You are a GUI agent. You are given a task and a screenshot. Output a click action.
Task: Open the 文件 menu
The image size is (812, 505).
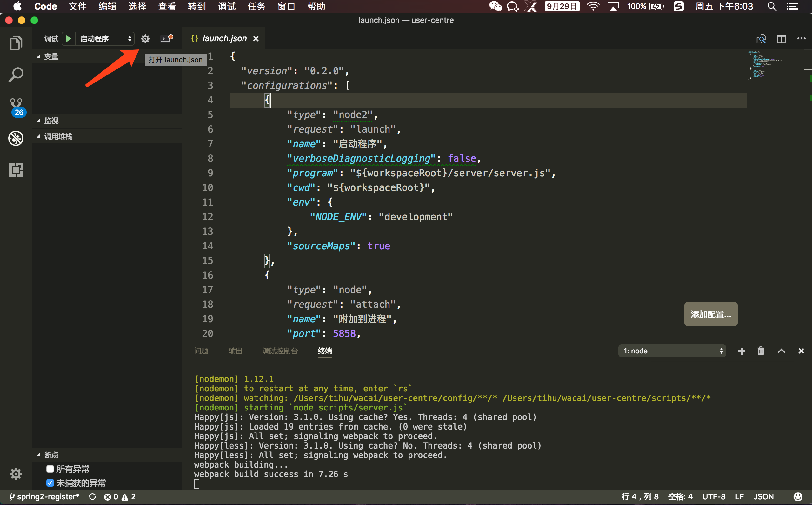(x=77, y=6)
